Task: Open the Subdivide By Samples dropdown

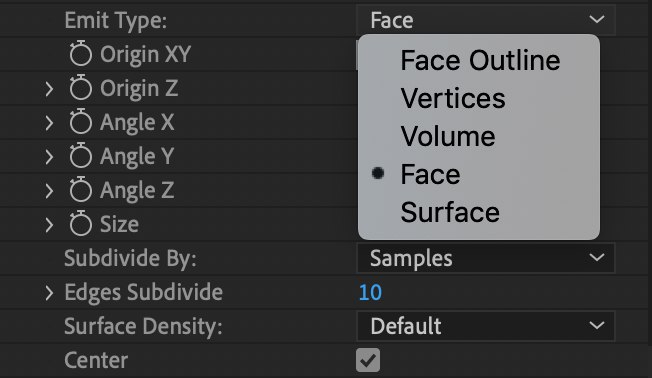Action: click(x=486, y=258)
